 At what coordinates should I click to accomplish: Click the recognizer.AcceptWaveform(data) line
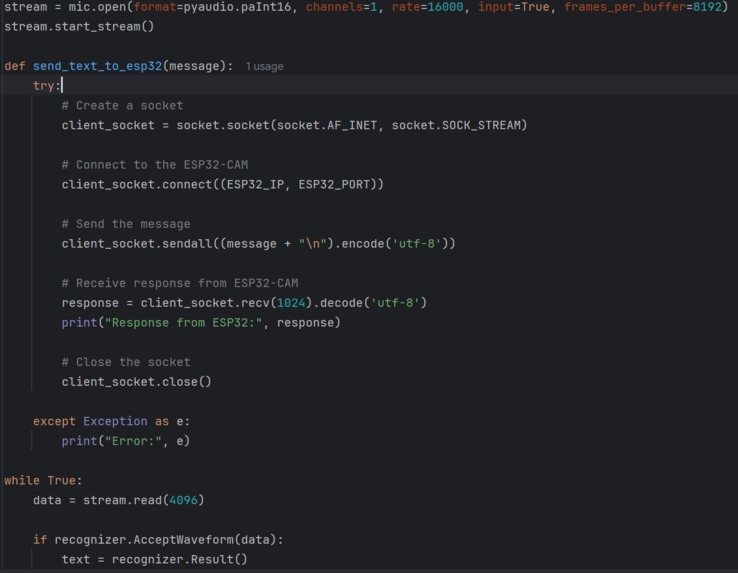tap(158, 540)
